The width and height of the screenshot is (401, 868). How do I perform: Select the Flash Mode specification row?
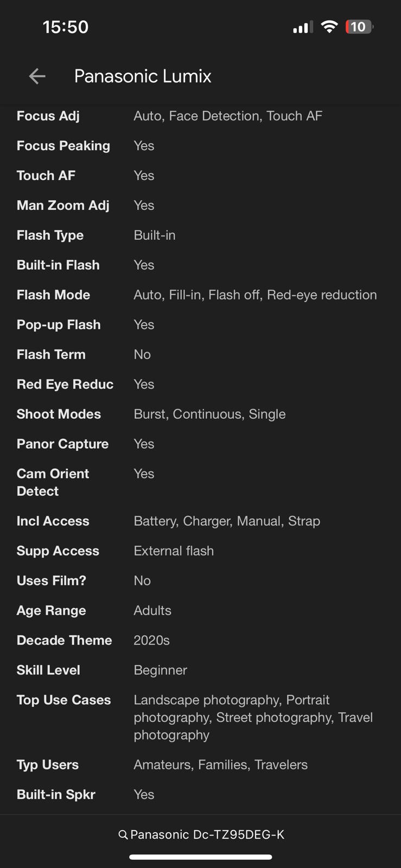tap(200, 295)
